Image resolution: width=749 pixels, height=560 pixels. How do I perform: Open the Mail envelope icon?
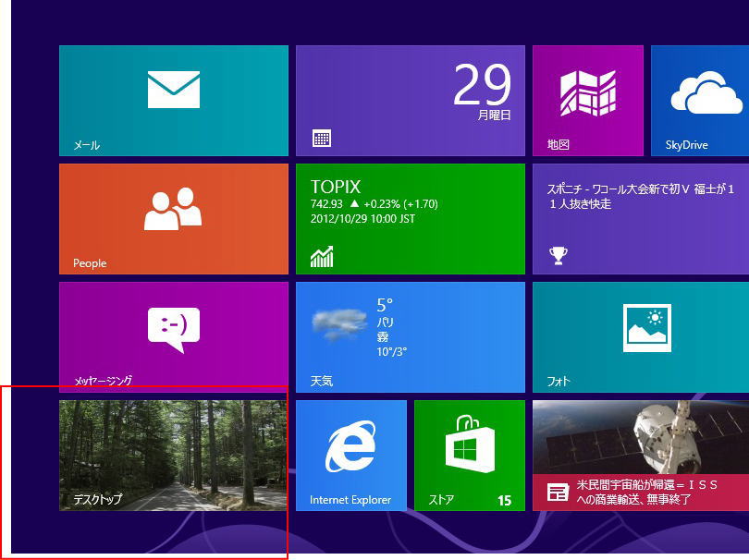pyautogui.click(x=174, y=90)
